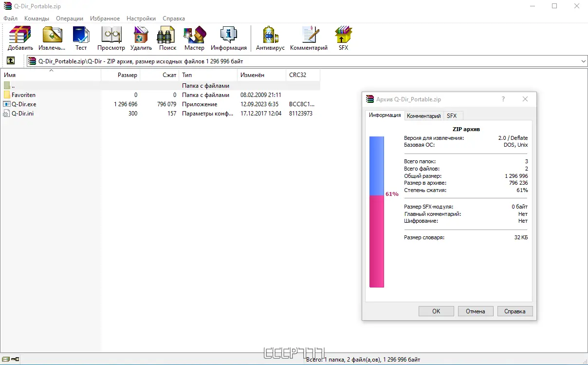Sort by the CRC32 column header
This screenshot has width=588, height=365.
[303, 75]
